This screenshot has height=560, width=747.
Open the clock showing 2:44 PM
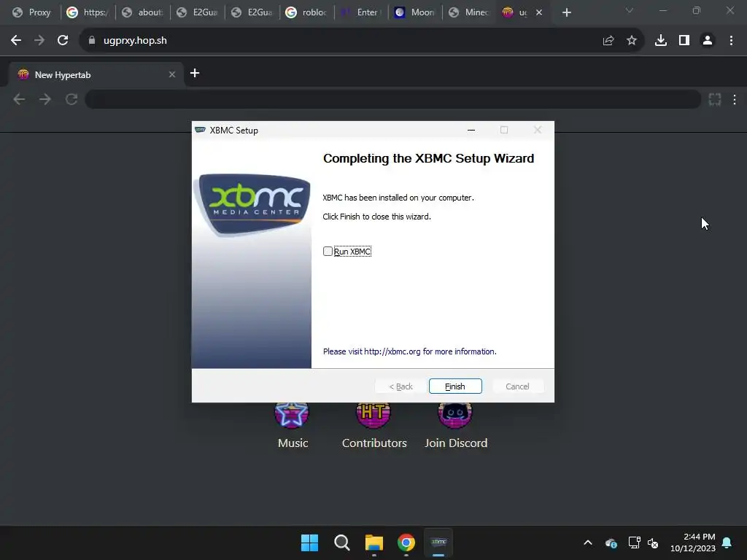tap(693, 542)
